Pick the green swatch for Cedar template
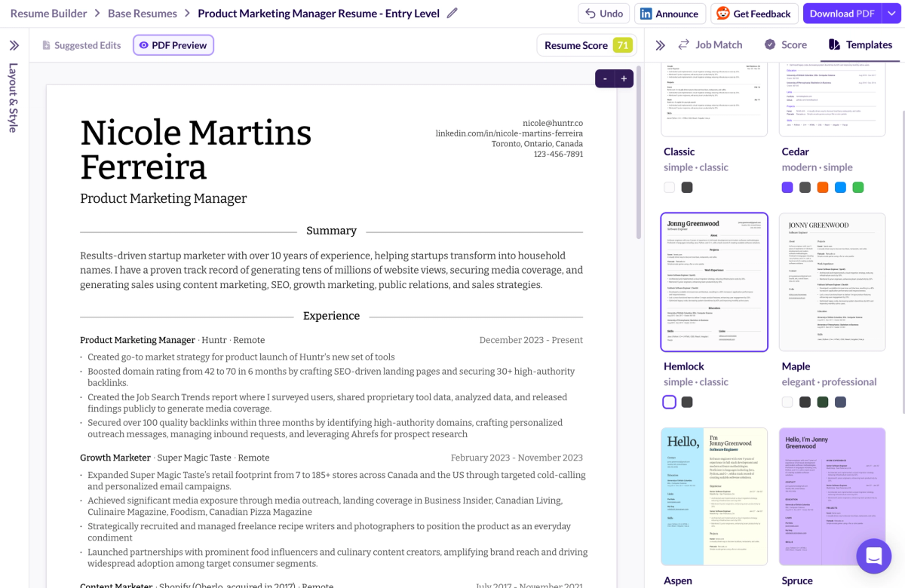This screenshot has width=905, height=588. pos(857,187)
